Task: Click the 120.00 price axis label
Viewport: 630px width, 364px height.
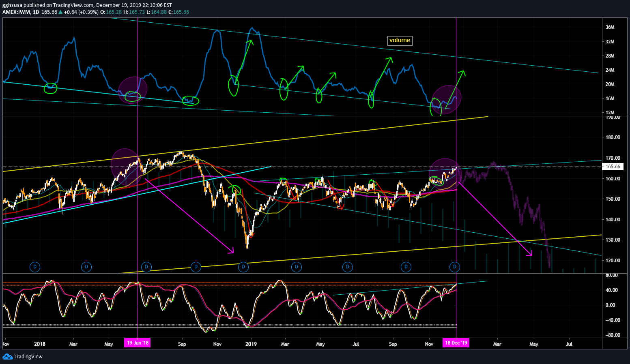Action: [x=613, y=261]
